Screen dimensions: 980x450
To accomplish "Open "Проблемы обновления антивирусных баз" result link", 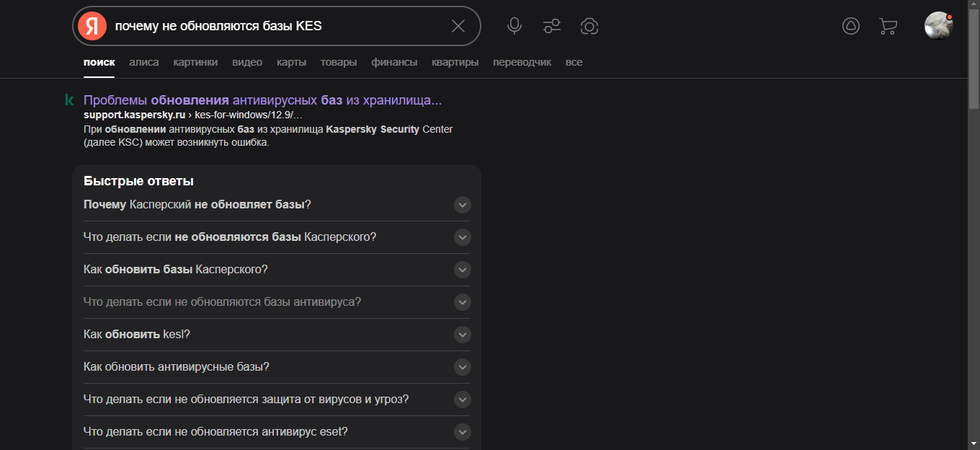I will click(x=262, y=100).
